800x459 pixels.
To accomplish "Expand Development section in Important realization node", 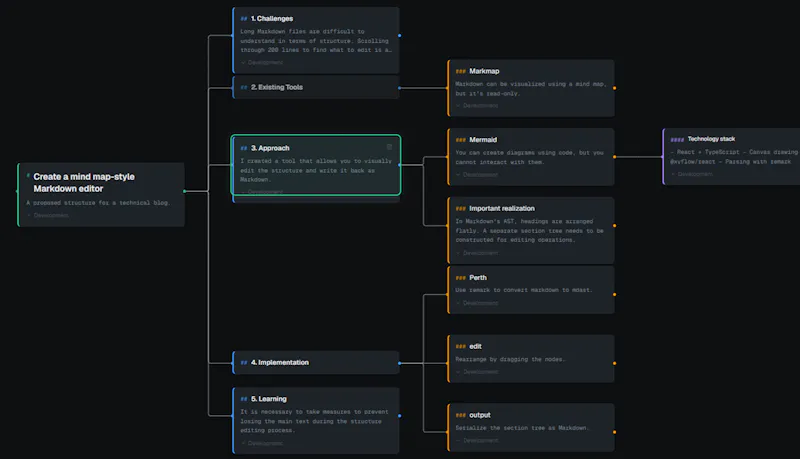I will (477, 253).
